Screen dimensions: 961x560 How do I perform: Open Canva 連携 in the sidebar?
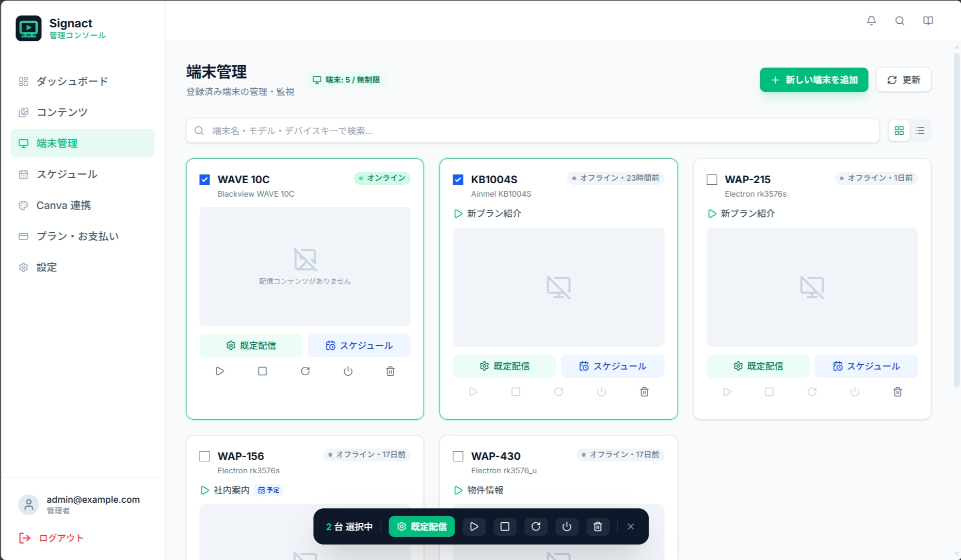coord(83,205)
